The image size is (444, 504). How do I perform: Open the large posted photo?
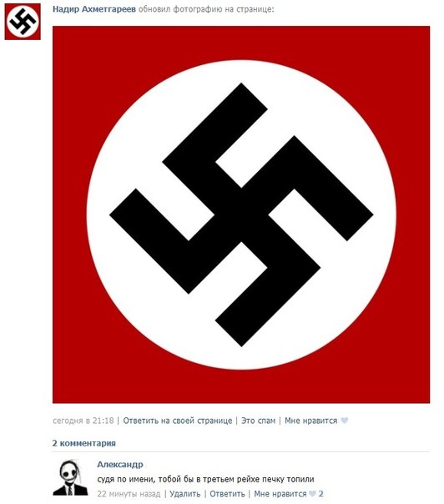241,214
